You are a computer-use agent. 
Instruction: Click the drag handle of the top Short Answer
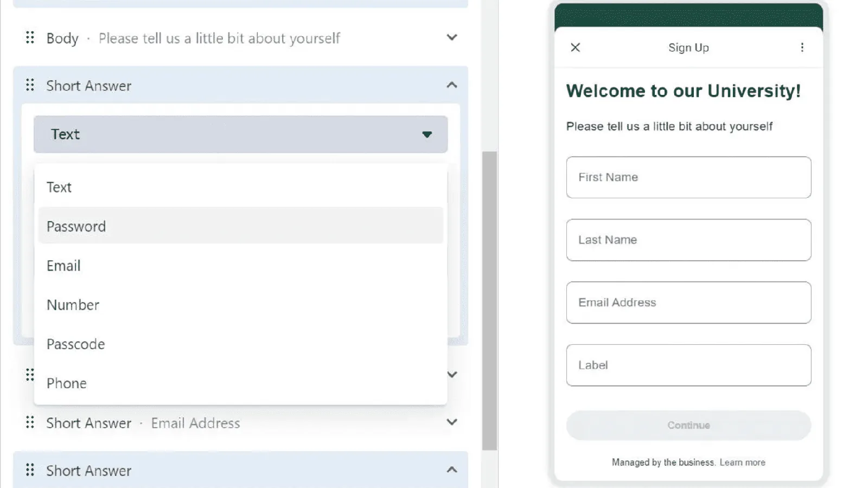[x=30, y=85]
